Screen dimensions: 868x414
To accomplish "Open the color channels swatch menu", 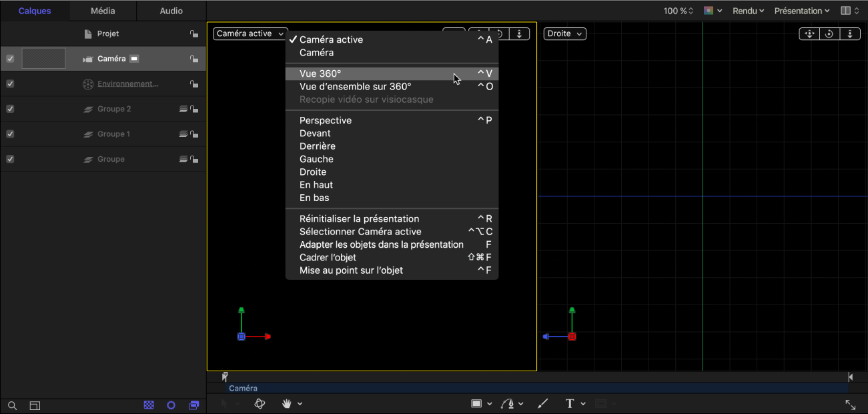I will (x=713, y=11).
